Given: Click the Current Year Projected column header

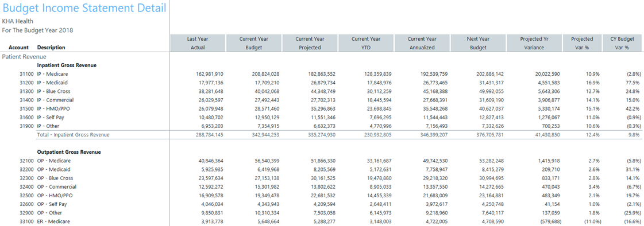Looking at the screenshot, I should [x=310, y=43].
